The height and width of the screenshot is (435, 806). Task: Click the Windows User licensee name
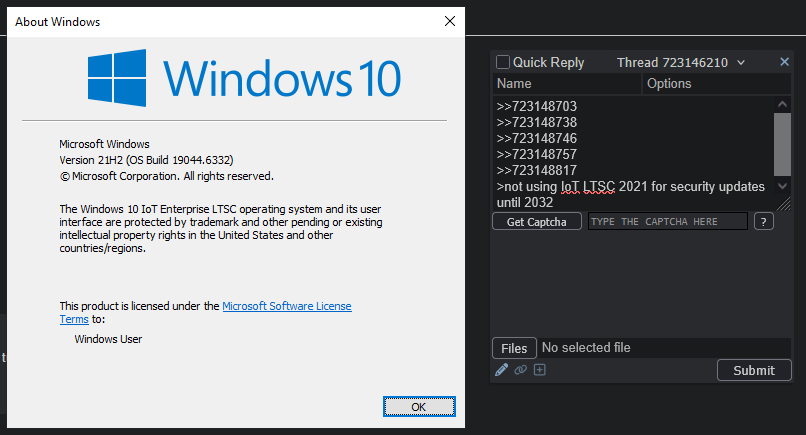coord(108,339)
